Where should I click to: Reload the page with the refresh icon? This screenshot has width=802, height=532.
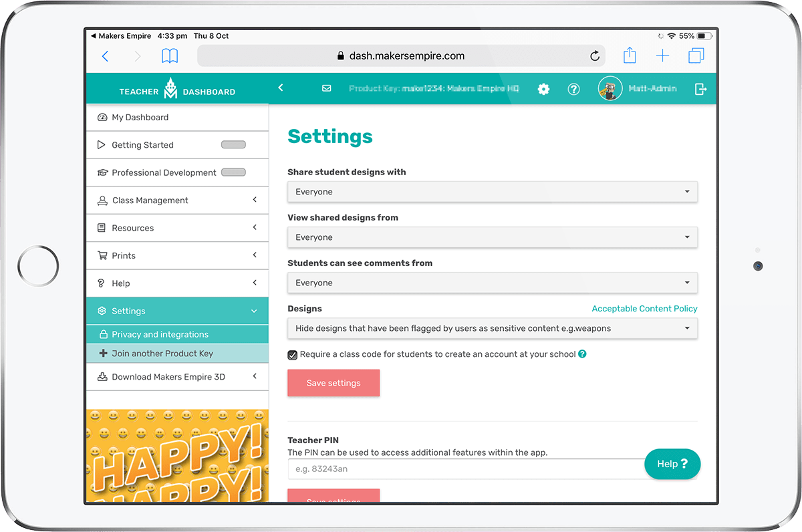point(595,56)
